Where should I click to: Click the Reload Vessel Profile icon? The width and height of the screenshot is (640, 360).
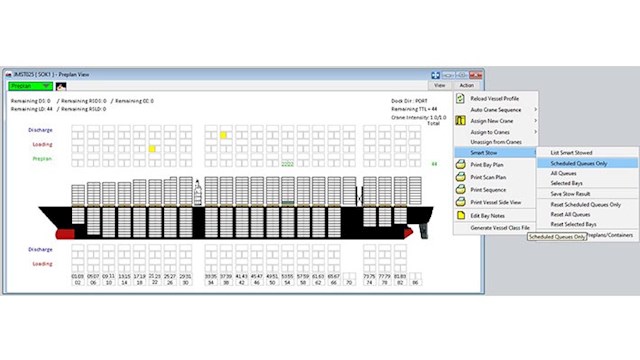tap(460, 98)
